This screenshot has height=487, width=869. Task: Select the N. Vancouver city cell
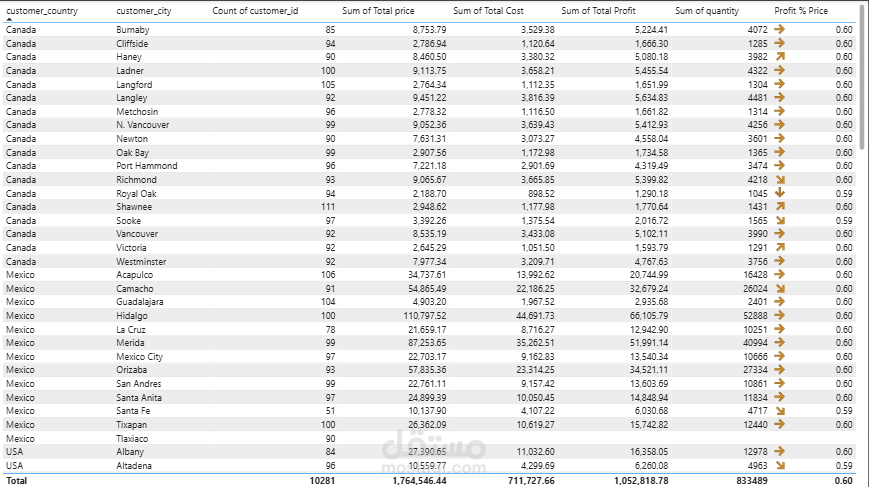coord(142,125)
